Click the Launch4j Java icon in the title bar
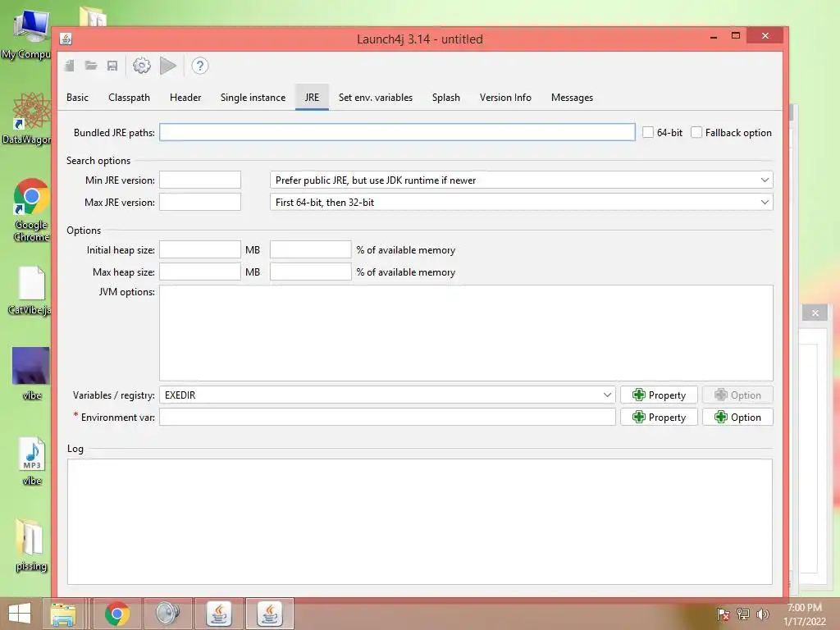The width and height of the screenshot is (840, 630). click(66, 39)
